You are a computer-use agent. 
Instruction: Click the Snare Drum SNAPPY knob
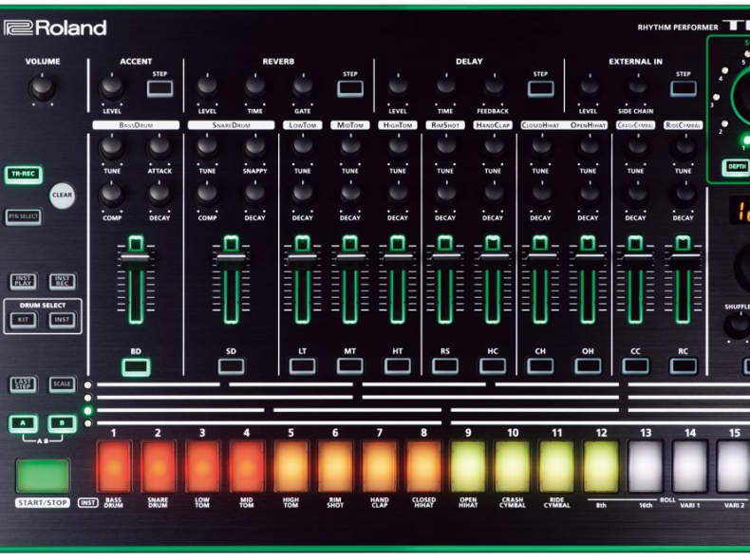pos(255,148)
